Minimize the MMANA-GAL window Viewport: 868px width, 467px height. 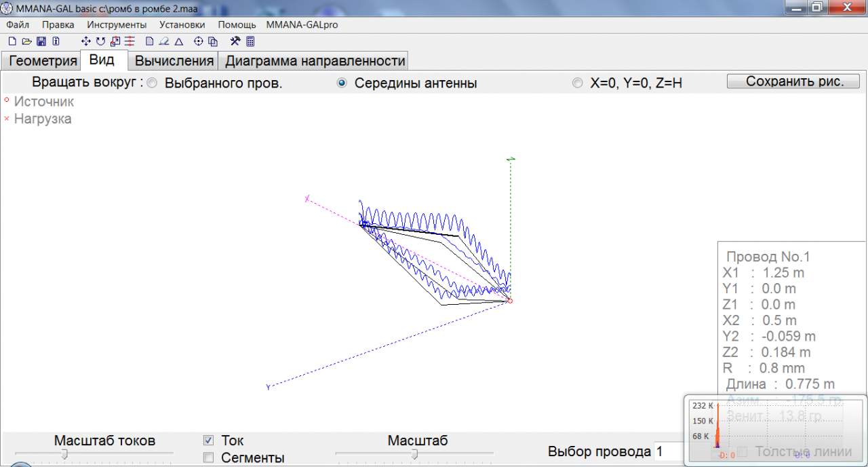[795, 7]
